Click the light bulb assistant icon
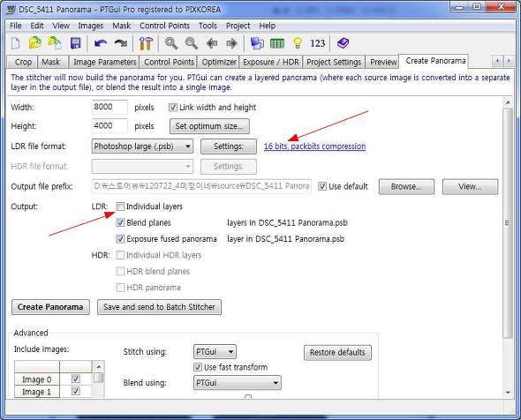 298,43
